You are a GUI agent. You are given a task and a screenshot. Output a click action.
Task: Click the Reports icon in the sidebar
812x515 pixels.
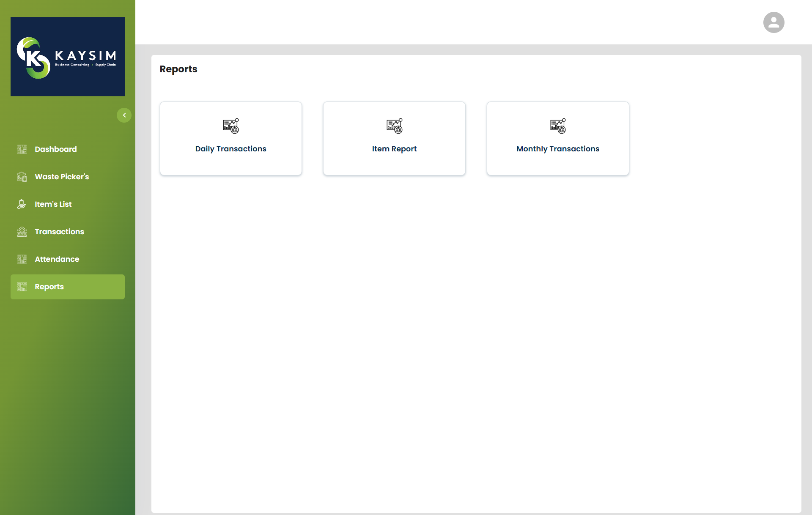pos(22,287)
